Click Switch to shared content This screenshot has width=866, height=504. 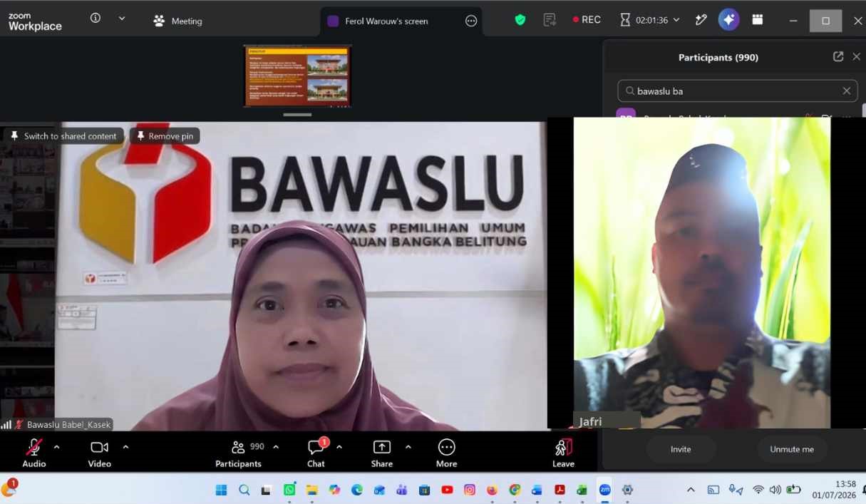[63, 136]
